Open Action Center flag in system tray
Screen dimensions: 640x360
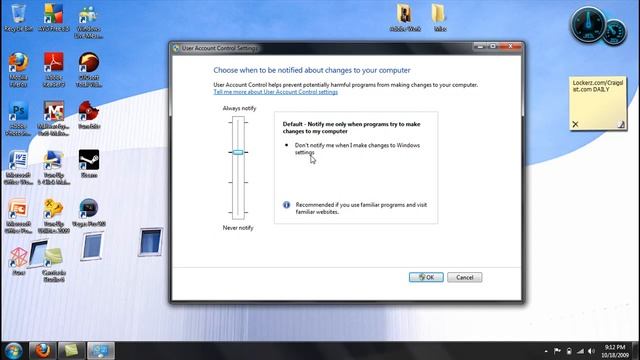click(557, 351)
